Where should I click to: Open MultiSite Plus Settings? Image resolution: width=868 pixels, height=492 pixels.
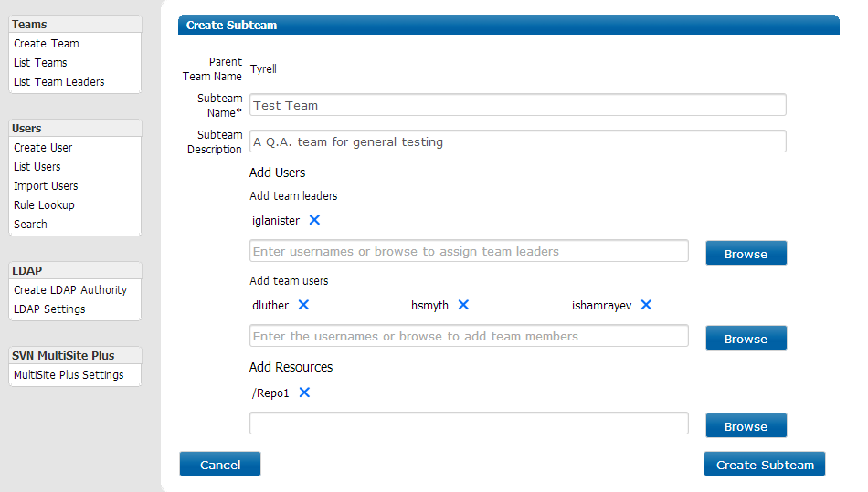[69, 375]
